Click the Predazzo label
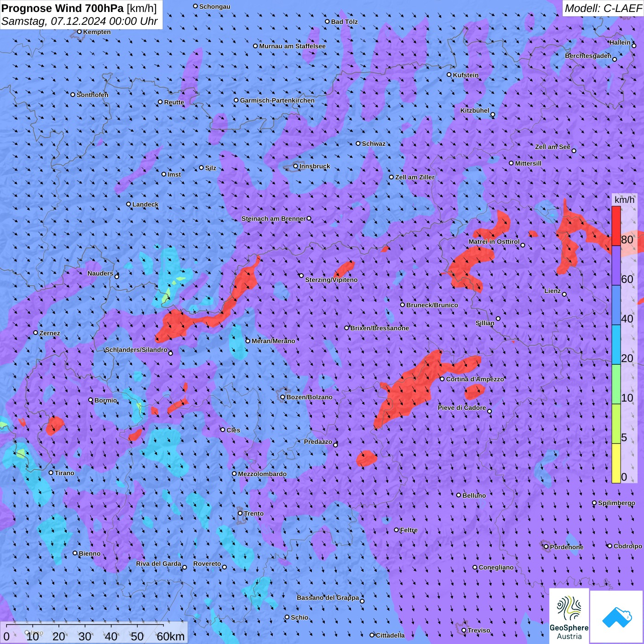Image resolution: width=644 pixels, height=644 pixels. click(318, 442)
